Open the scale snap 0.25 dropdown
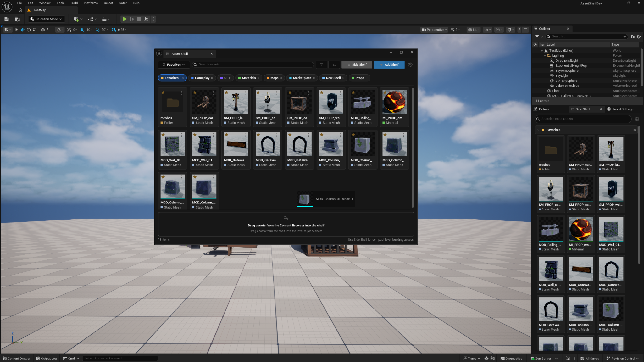The width and height of the screenshot is (644, 362). pos(122,30)
